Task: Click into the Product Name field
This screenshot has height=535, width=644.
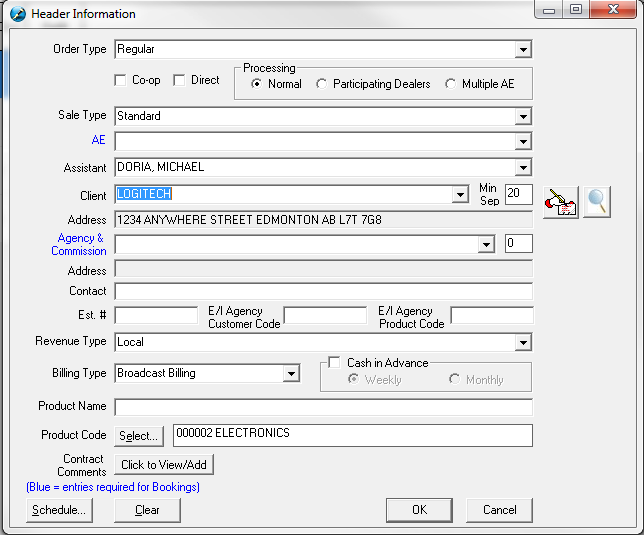Action: [323, 407]
